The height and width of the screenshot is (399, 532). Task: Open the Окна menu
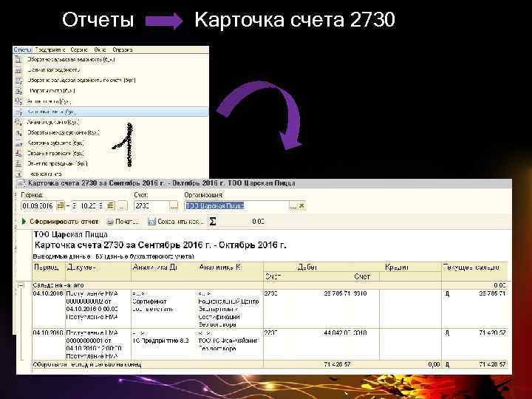100,50
